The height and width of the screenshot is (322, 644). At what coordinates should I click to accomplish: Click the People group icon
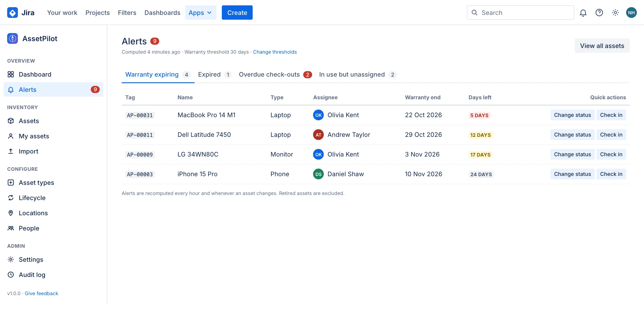click(x=11, y=228)
